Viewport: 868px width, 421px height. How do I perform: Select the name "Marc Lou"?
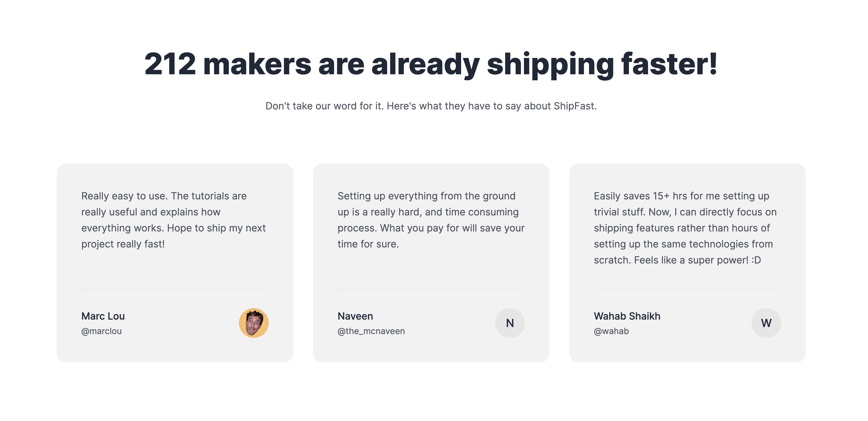coord(103,316)
